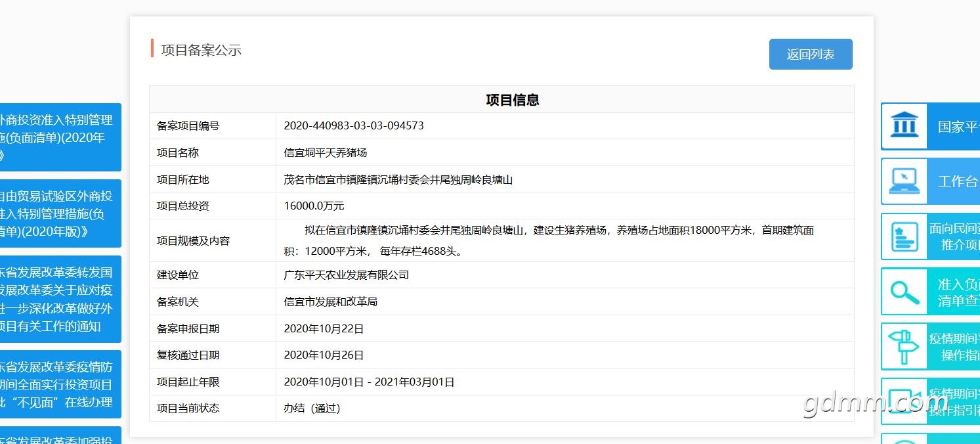Select project number 2020-440983-03-03-094573
Image resolution: width=980 pixels, height=444 pixels.
pos(354,125)
